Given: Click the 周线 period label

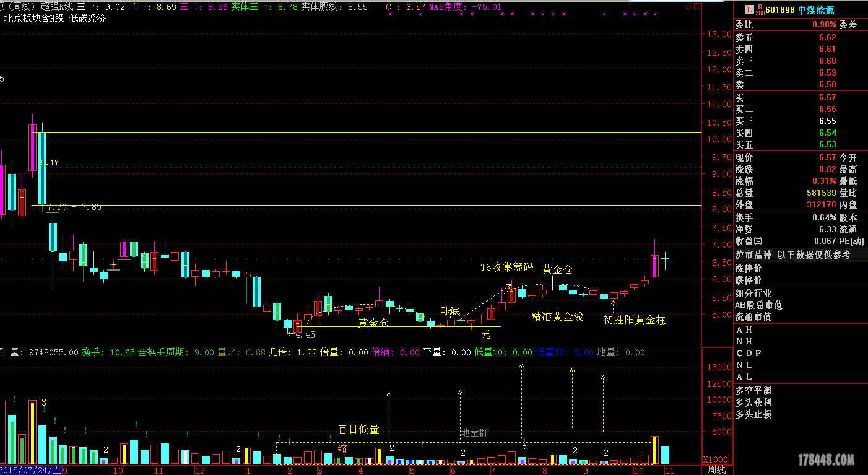Looking at the screenshot, I should [x=716, y=469].
